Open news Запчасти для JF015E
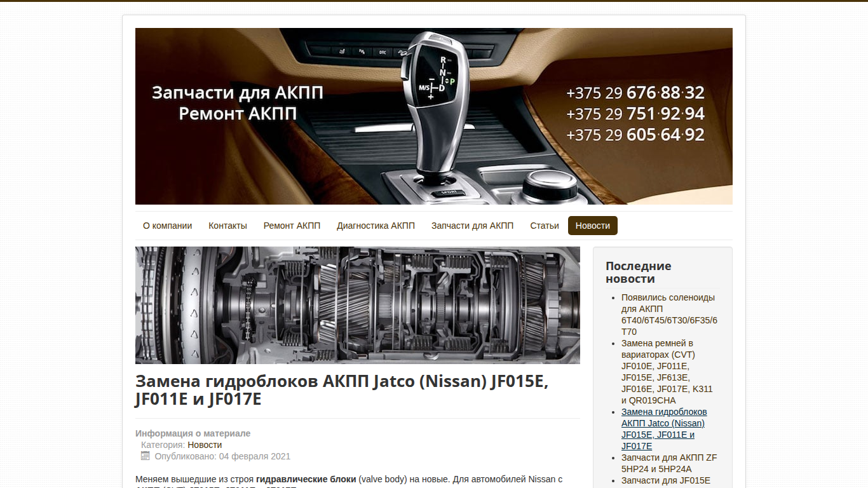Image resolution: width=868 pixels, height=488 pixels. tap(666, 480)
